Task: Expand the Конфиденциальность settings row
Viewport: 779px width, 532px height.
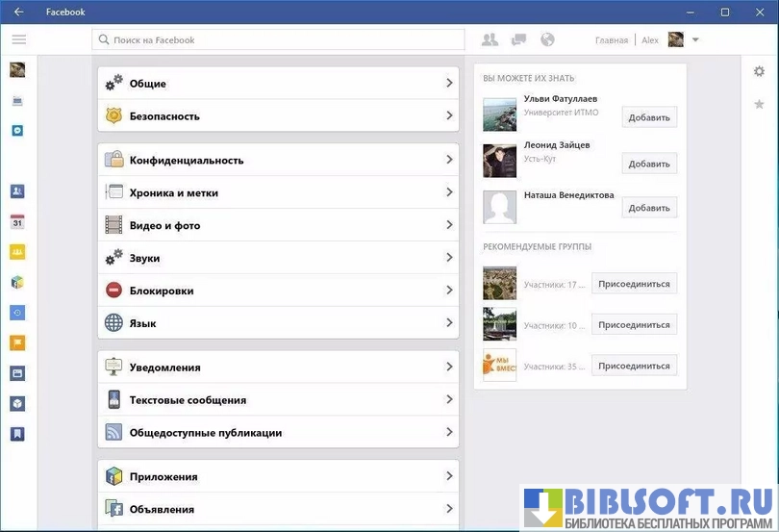Action: click(278, 161)
